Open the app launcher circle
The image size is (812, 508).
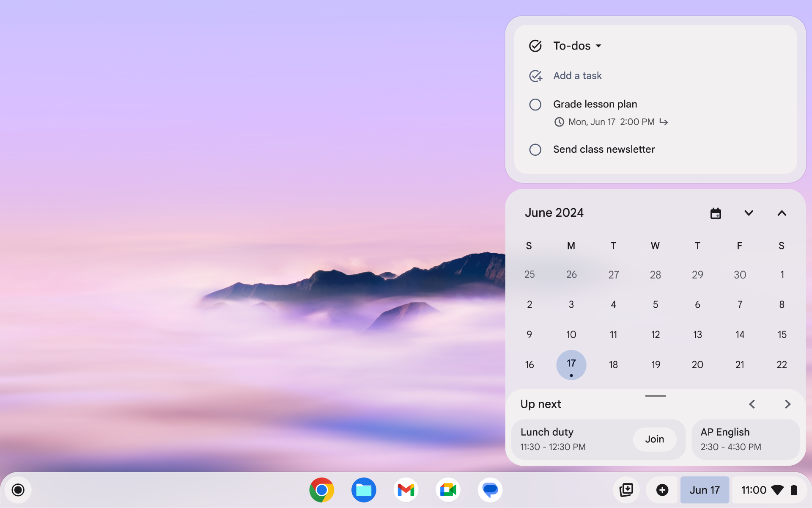click(x=18, y=490)
